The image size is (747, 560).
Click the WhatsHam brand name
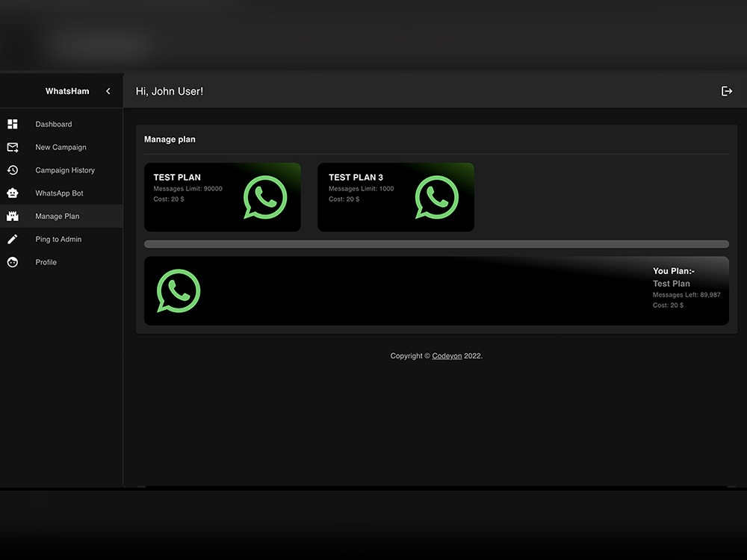[66, 90]
